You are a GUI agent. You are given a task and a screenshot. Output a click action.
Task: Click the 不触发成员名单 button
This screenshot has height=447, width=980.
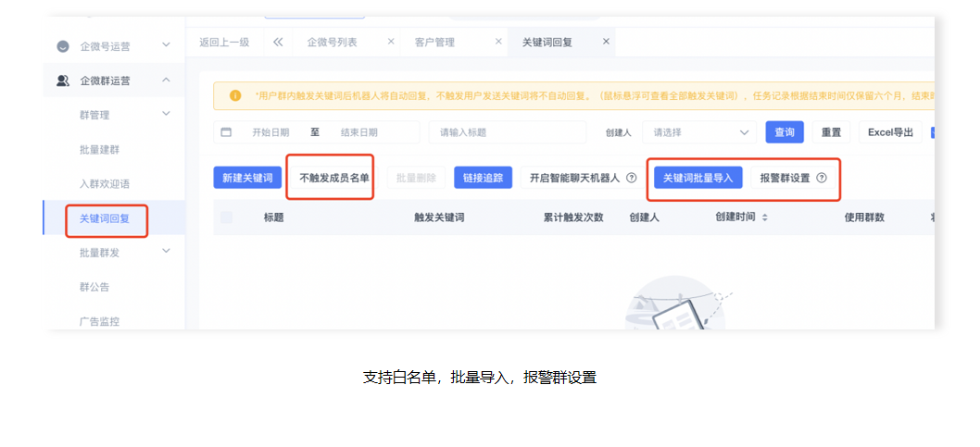point(334,178)
